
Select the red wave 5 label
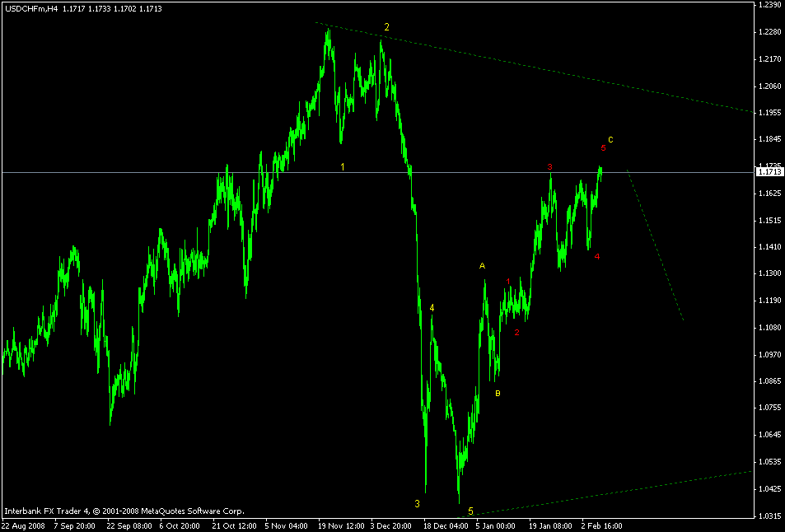click(x=604, y=149)
